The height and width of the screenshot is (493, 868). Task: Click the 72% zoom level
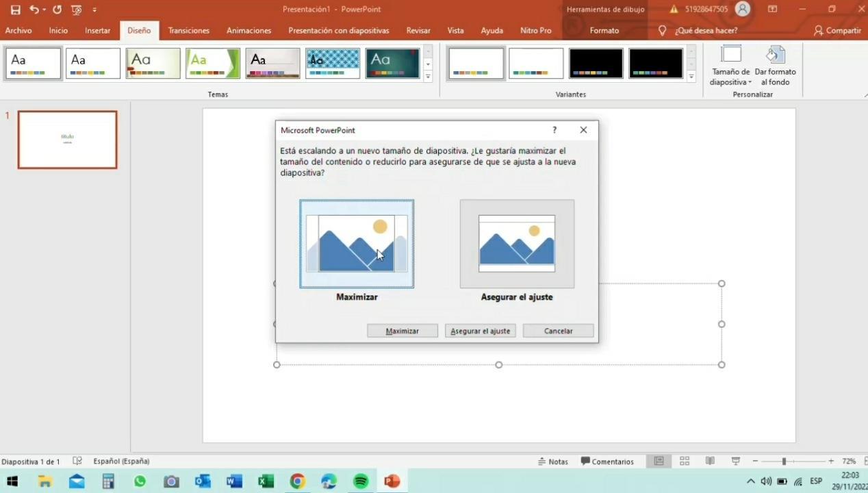[x=849, y=462]
